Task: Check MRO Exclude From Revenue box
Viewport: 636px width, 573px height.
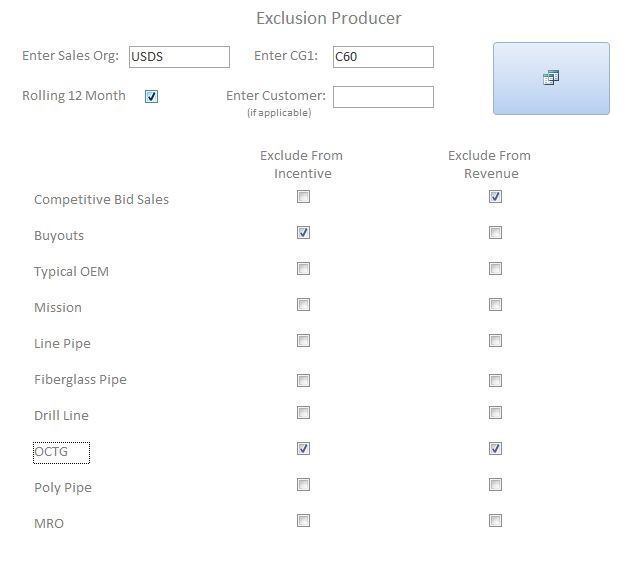Action: click(x=495, y=521)
